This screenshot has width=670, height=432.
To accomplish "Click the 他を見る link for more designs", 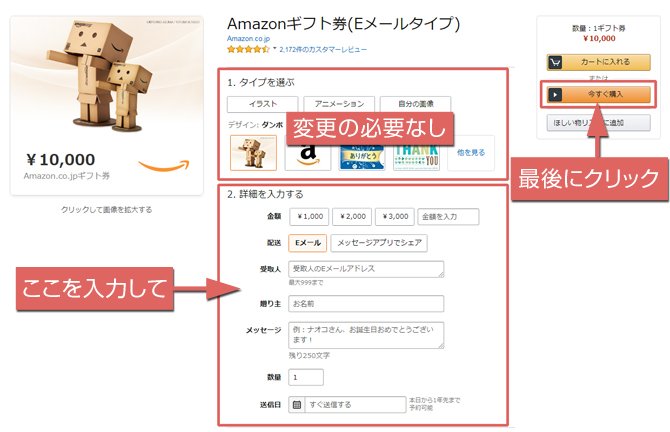I will [x=471, y=153].
